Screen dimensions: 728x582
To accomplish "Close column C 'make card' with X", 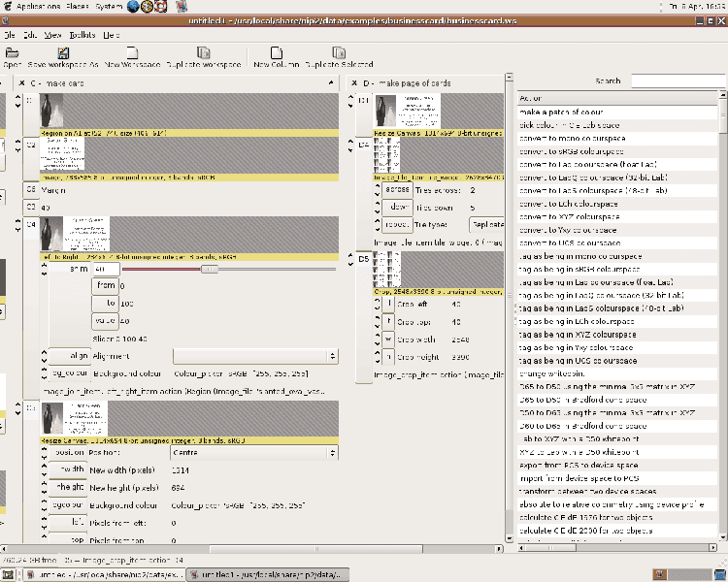I will [21, 83].
